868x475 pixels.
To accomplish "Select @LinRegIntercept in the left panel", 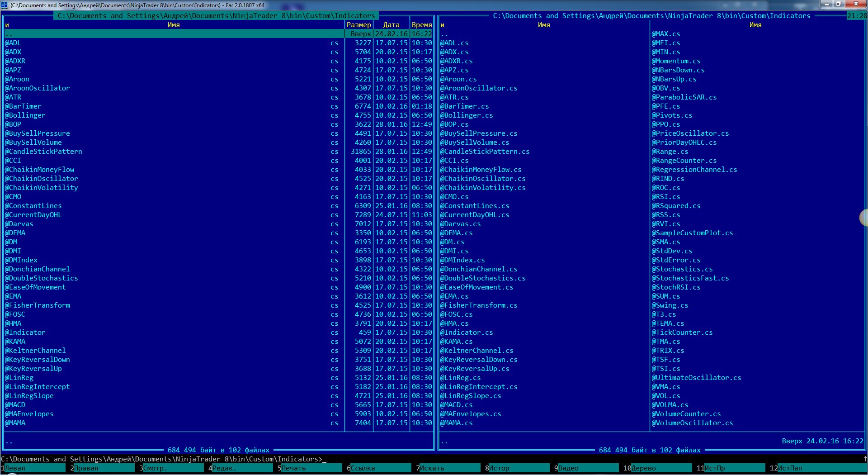I will tap(38, 387).
